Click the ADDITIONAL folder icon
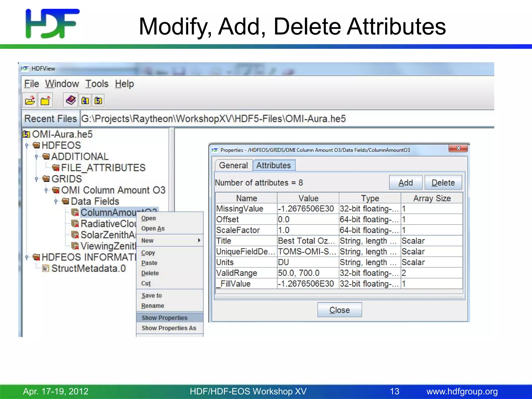The height and width of the screenshot is (399, 532). (x=46, y=156)
